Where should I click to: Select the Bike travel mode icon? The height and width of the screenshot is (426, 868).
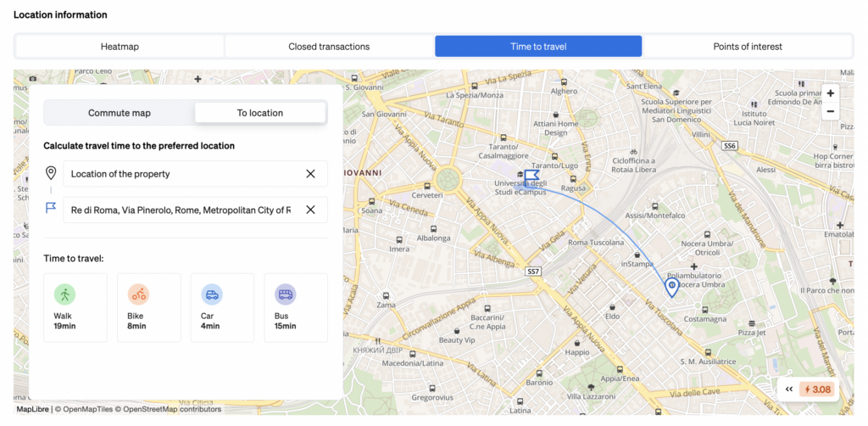(x=138, y=294)
